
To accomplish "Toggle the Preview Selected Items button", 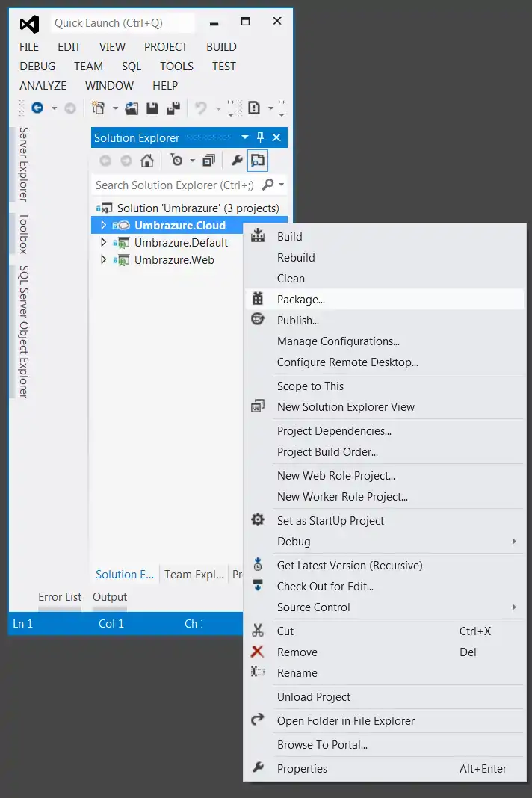I will (258, 161).
